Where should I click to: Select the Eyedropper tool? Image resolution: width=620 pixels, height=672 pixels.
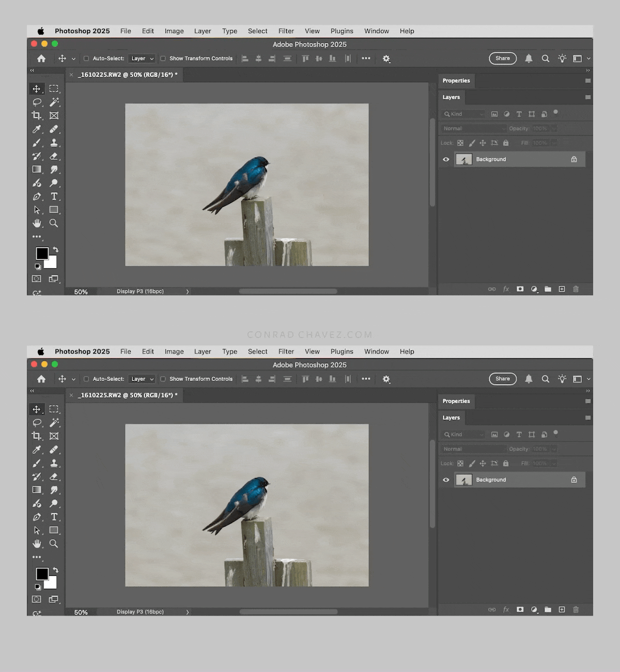[x=37, y=129]
